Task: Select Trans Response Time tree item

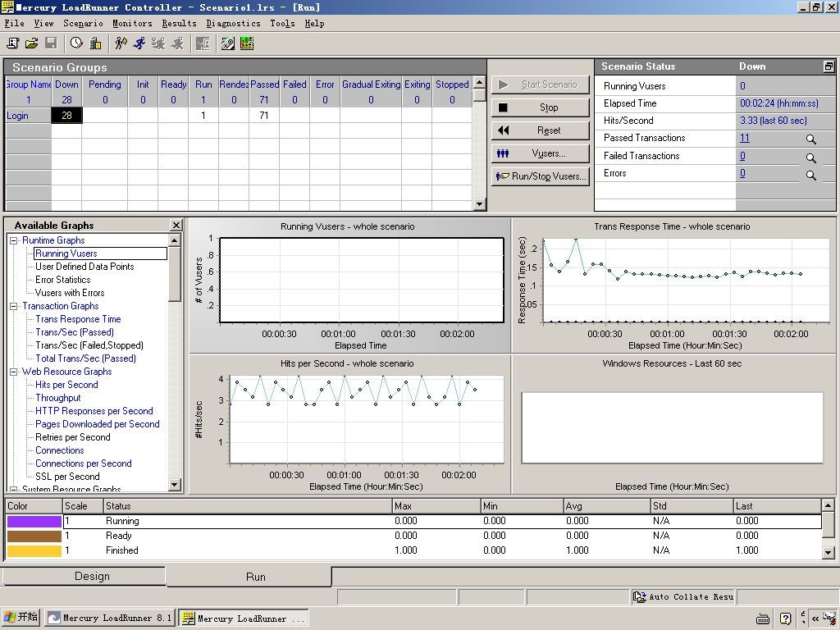Action: coord(78,319)
